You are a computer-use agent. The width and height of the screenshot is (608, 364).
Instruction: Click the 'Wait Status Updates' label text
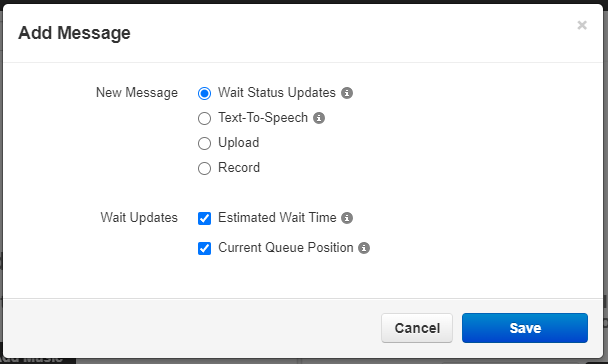(277, 93)
